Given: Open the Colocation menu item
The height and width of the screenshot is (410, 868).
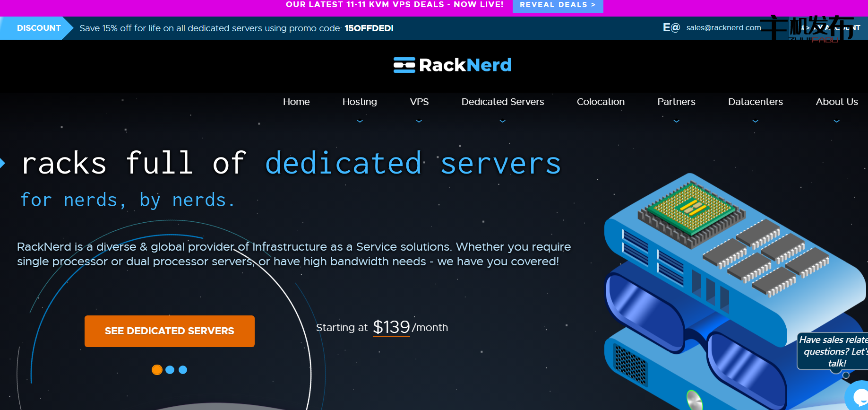Looking at the screenshot, I should pos(601,102).
